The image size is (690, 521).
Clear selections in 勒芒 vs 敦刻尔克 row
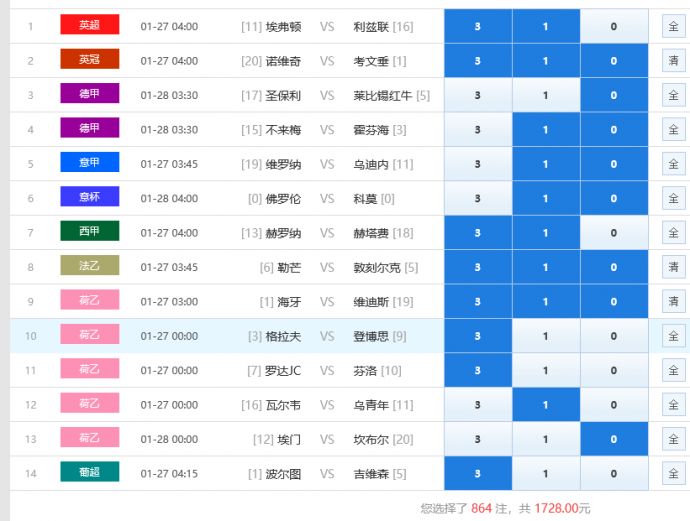point(673,267)
